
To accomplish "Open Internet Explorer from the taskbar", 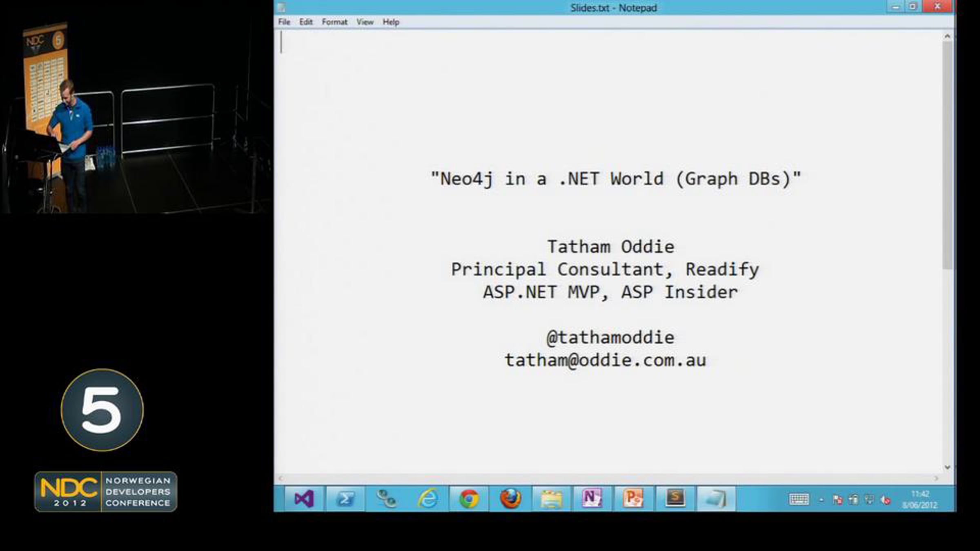I will 428,498.
